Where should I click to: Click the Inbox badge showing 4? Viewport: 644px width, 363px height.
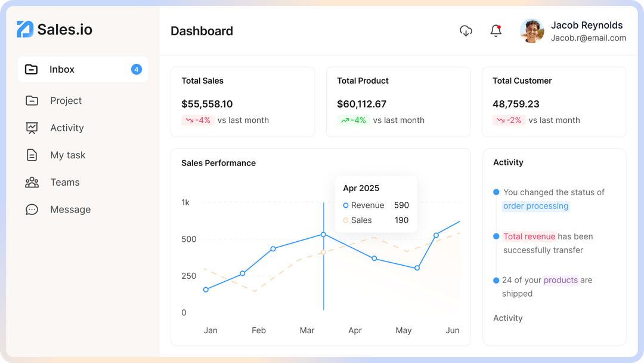point(137,69)
